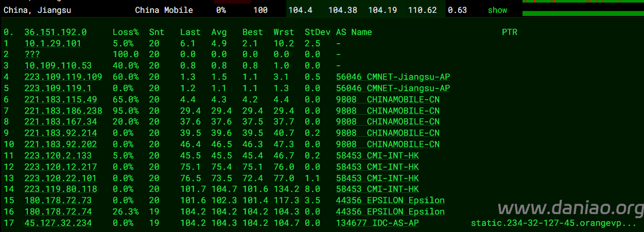Select the China Mobile provider text
This screenshot has width=644, height=232.
pos(164,10)
